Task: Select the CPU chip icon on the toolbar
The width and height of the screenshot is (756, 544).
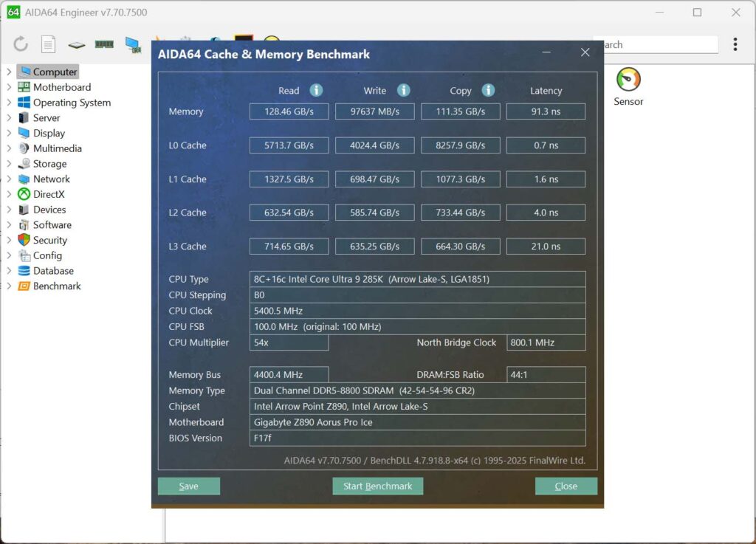Action: (75, 44)
